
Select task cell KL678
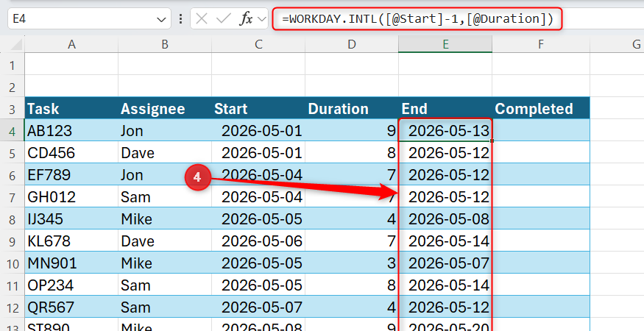[x=71, y=241]
